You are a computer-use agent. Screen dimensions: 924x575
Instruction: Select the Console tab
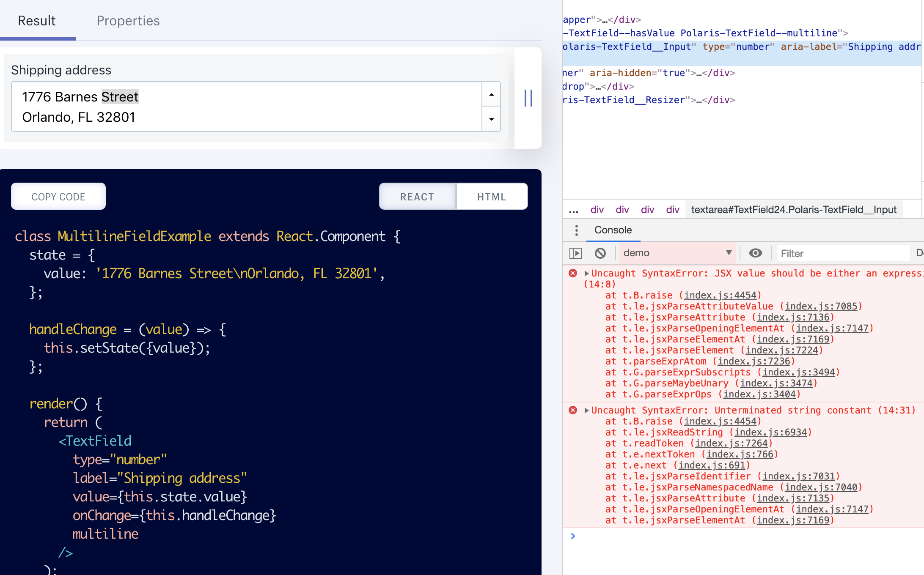pyautogui.click(x=613, y=230)
